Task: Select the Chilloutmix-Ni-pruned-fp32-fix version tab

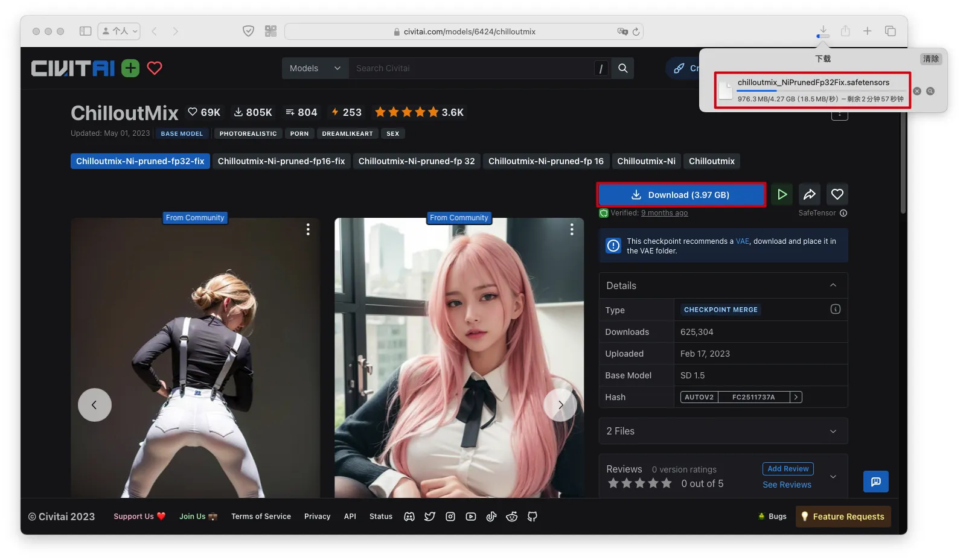Action: pos(140,161)
